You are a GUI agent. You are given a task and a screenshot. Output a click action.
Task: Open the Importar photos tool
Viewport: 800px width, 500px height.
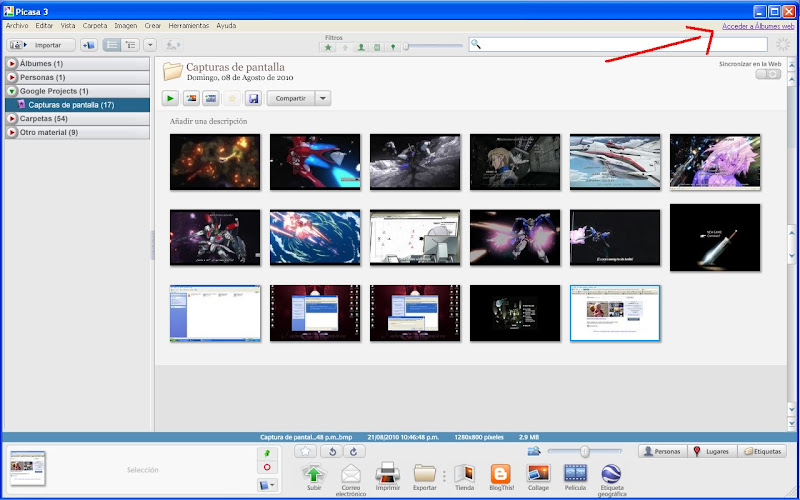click(41, 45)
